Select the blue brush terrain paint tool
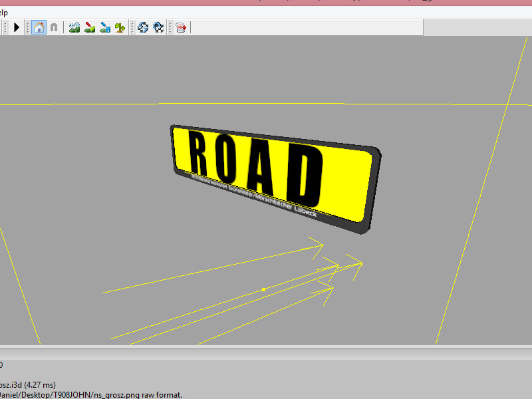 tap(105, 27)
